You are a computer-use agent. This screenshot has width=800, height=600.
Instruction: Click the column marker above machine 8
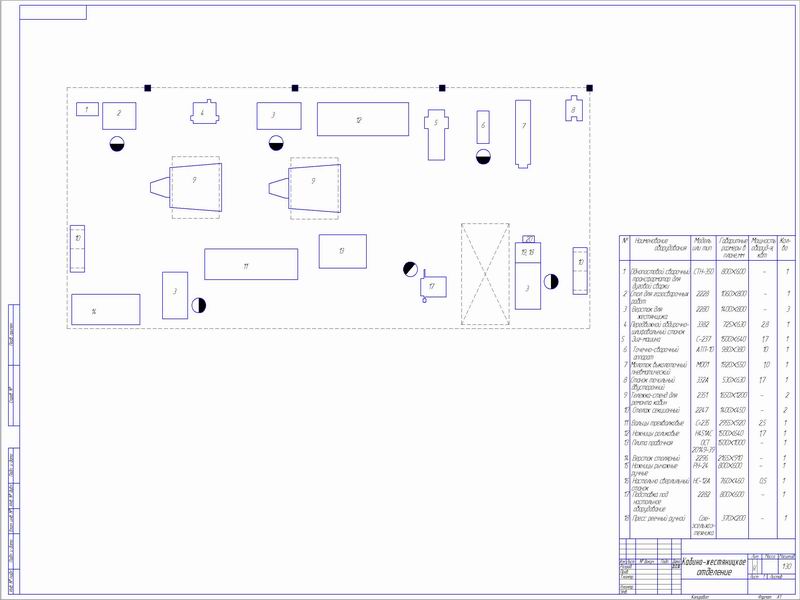(x=589, y=88)
